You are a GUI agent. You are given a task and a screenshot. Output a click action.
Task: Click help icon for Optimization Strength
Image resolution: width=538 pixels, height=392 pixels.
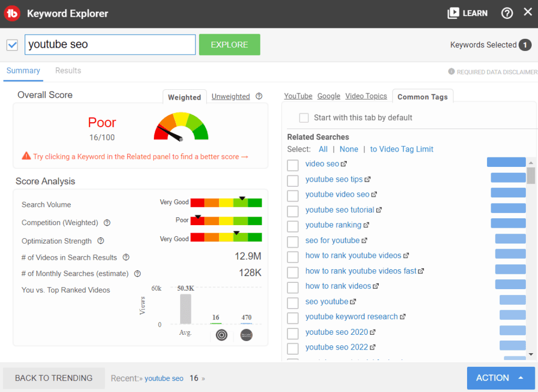tap(100, 241)
